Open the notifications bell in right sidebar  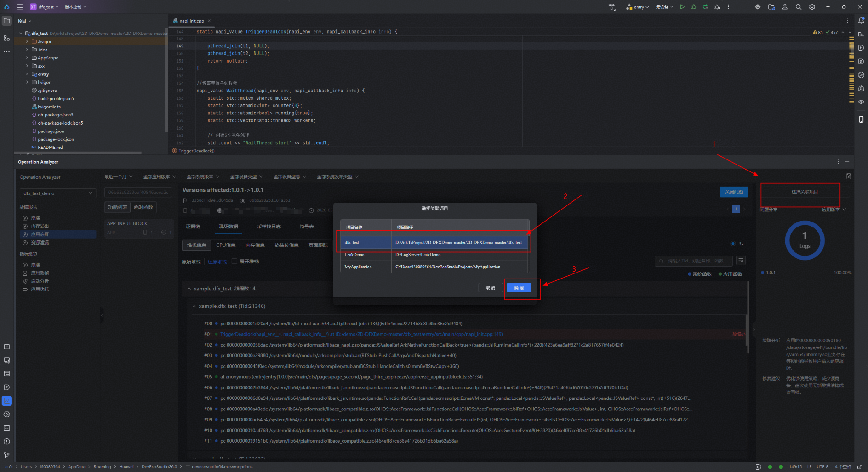click(861, 21)
